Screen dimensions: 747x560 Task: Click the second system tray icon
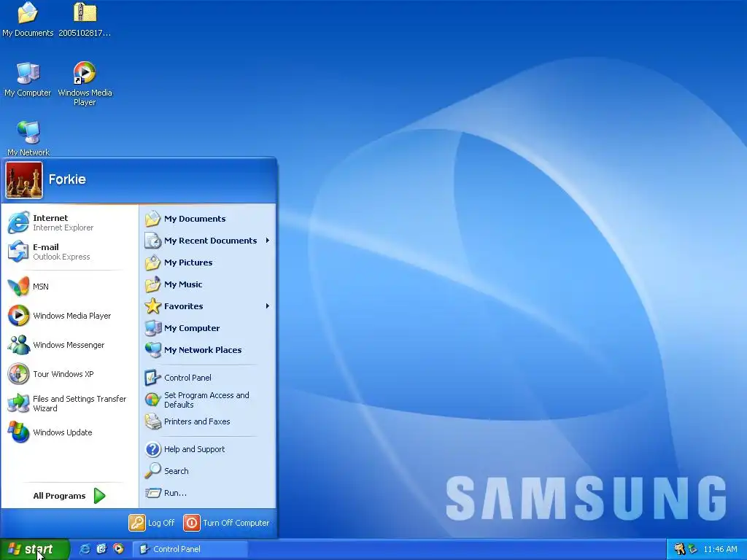[x=693, y=549]
